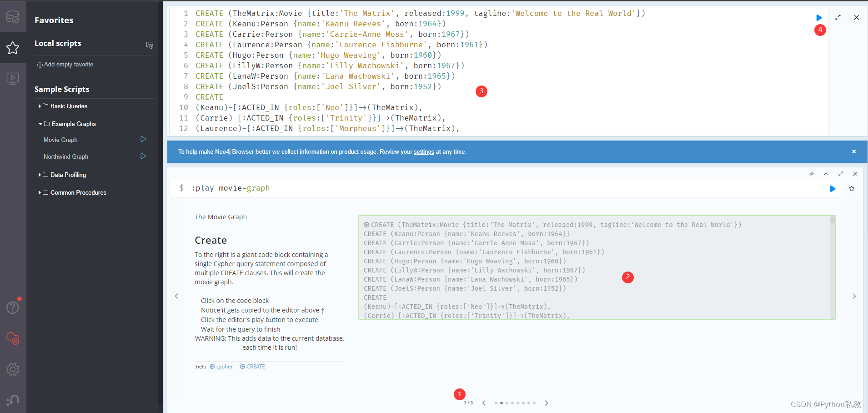This screenshot has height=413, width=868.
Task: Open the cypher help link
Action: (221, 367)
